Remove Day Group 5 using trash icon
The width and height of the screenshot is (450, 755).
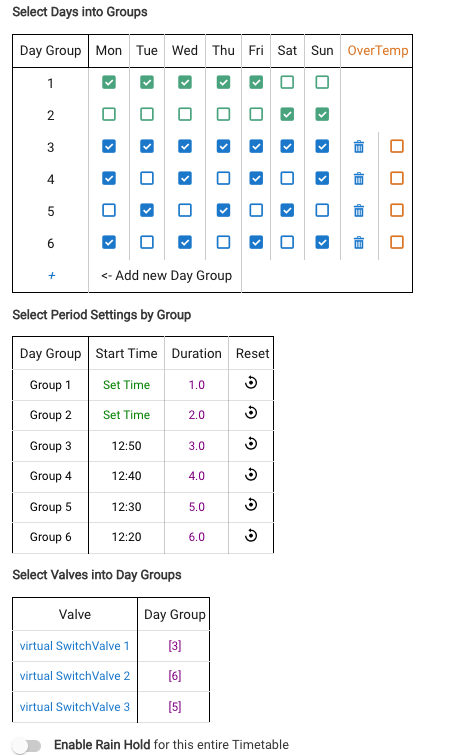click(359, 210)
